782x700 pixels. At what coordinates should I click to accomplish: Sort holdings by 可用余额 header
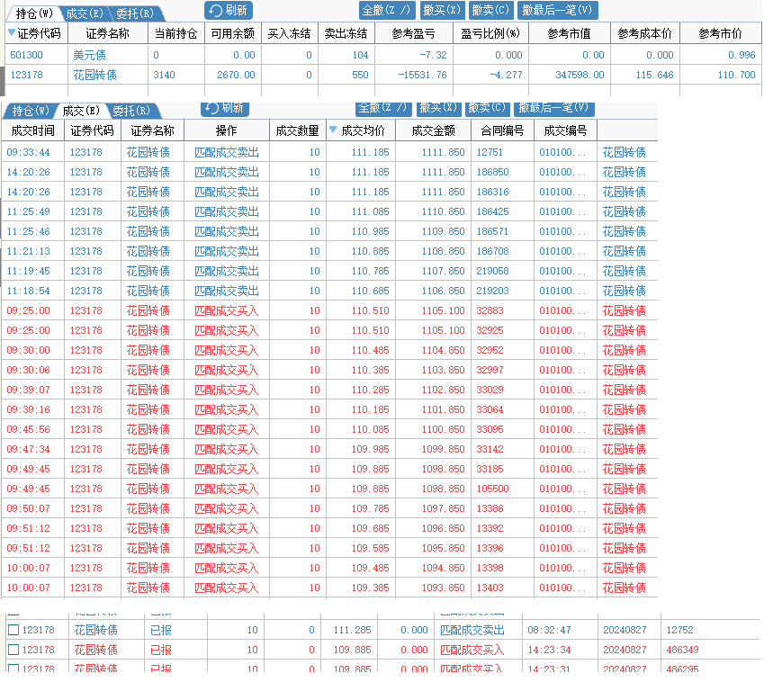coord(233,33)
